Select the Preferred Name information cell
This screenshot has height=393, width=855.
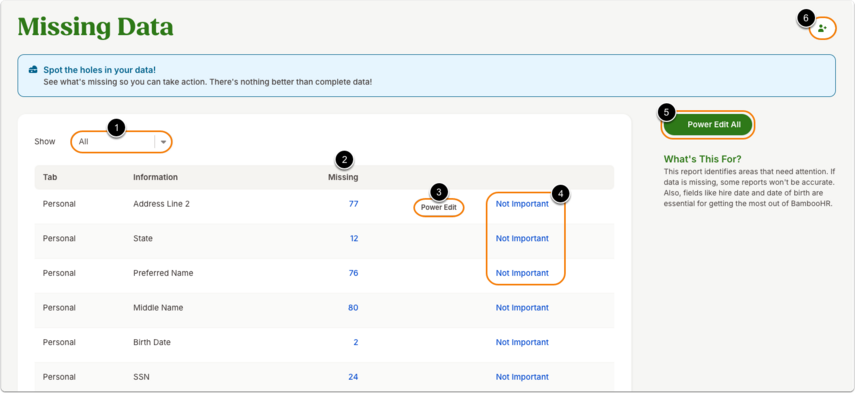163,273
